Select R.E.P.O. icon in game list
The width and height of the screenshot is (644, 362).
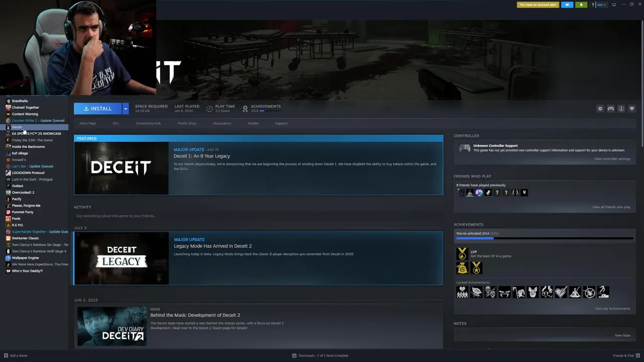[8, 225]
